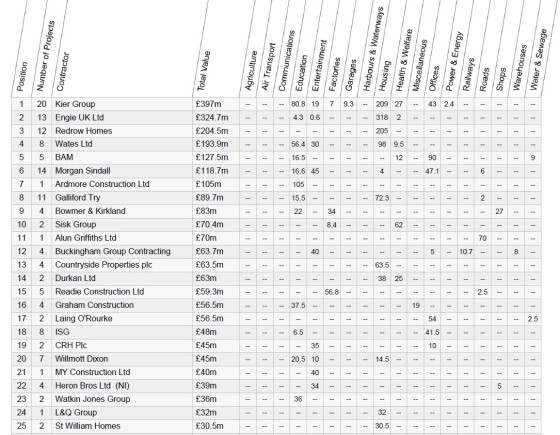Select the Number of Projects header

coord(45,56)
